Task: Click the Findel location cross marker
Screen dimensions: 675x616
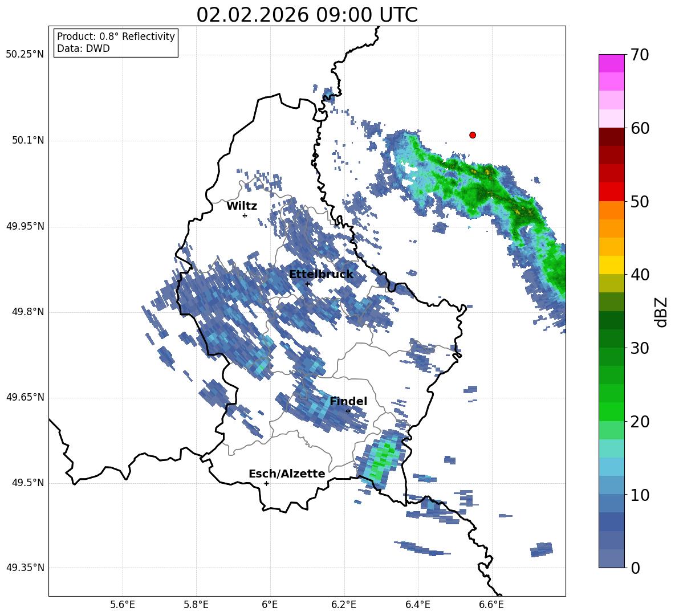Action: (x=348, y=411)
